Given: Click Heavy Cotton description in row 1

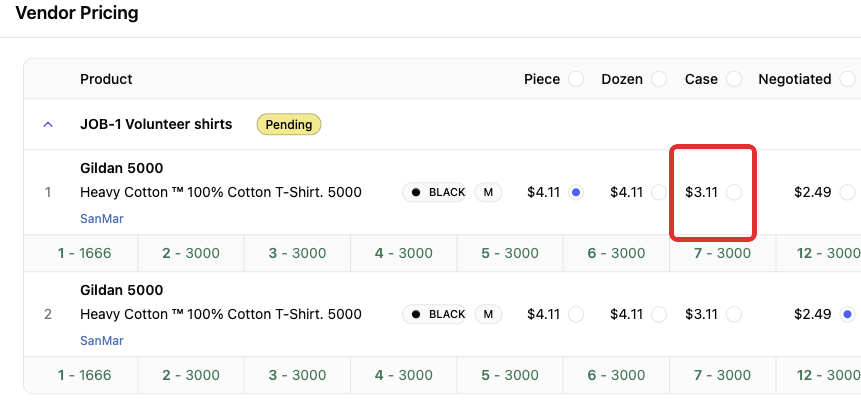Looking at the screenshot, I should (x=221, y=193).
